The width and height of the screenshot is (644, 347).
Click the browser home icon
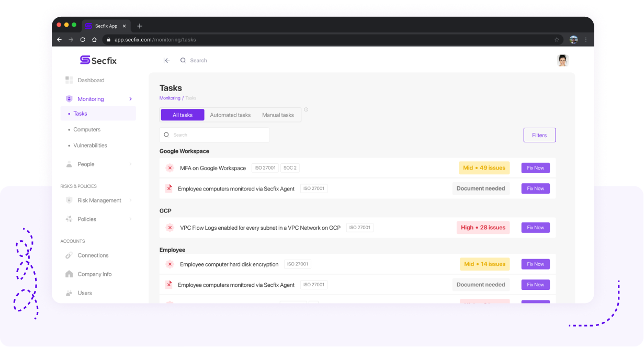point(94,39)
